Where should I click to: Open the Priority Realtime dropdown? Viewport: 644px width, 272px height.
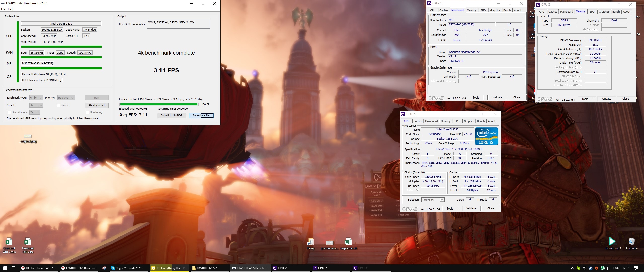[66, 98]
